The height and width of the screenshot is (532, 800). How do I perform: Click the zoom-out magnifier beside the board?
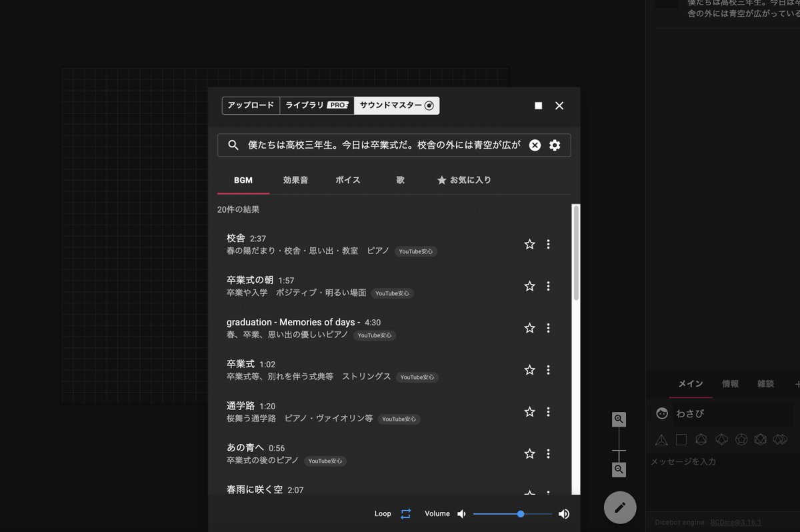coord(618,469)
